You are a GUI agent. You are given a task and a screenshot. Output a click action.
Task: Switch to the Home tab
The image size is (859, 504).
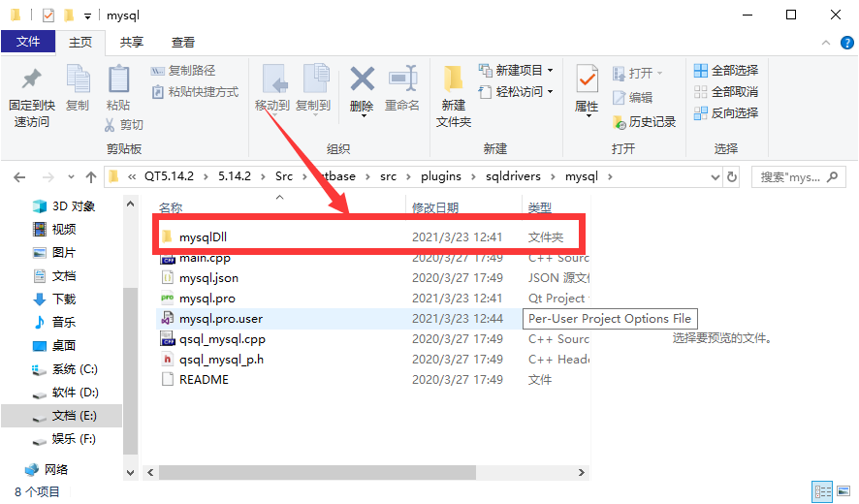[80, 43]
